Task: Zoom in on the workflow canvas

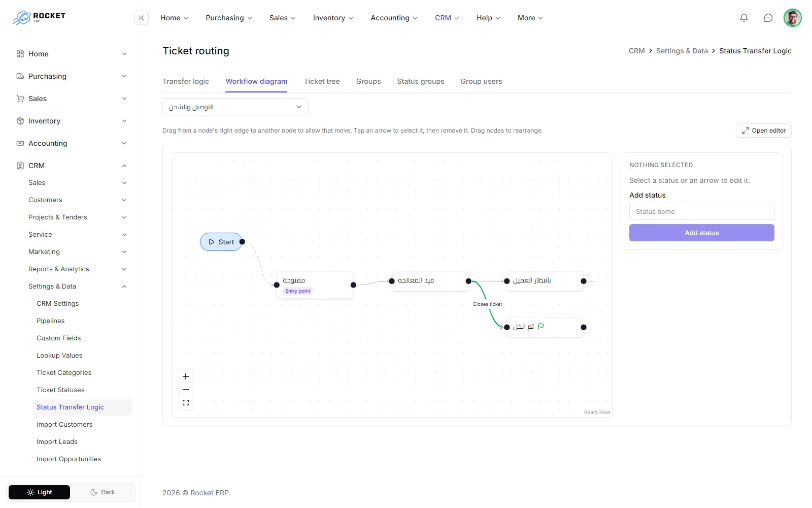Action: pyautogui.click(x=186, y=376)
